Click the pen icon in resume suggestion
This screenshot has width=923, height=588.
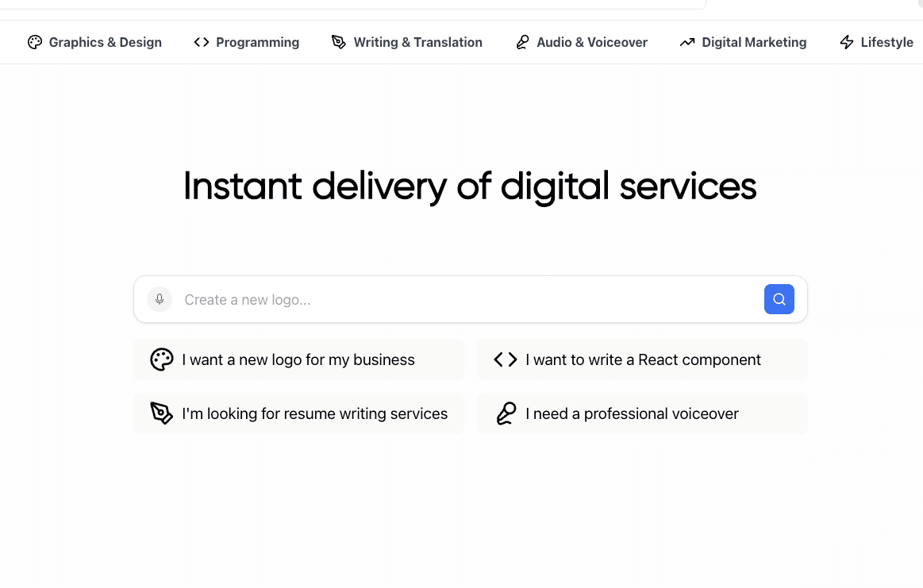(x=161, y=413)
